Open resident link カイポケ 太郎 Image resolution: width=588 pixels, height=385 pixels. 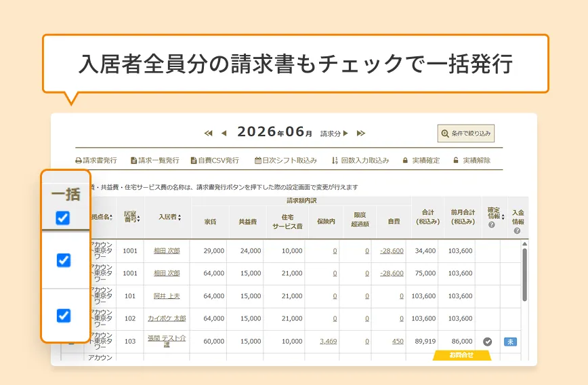(x=167, y=319)
